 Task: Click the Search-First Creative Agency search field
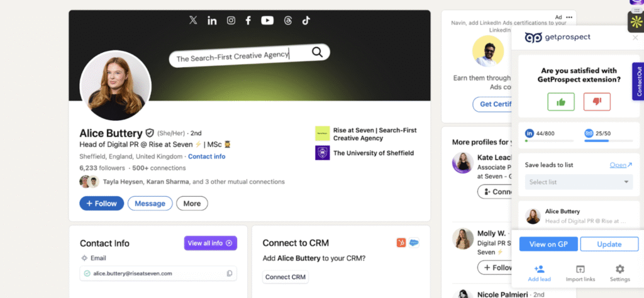pos(249,55)
